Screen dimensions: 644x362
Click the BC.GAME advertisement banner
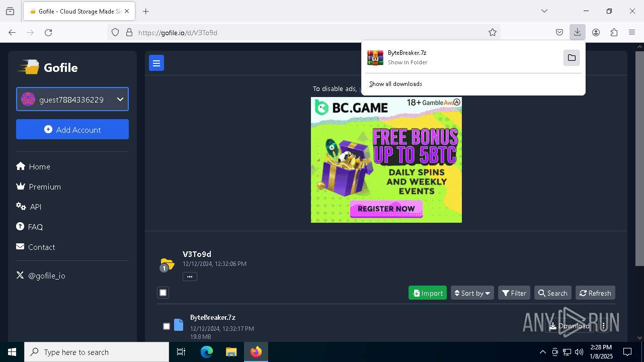386,160
